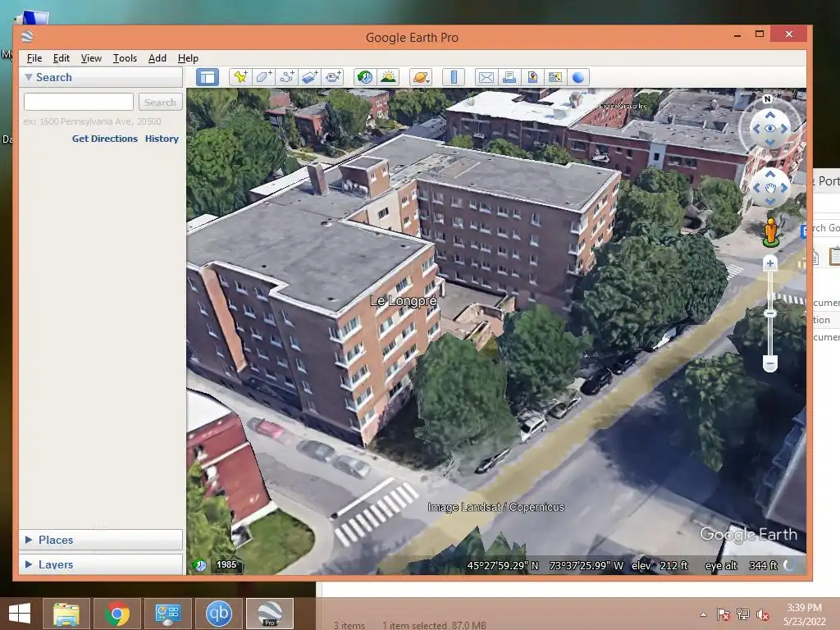The height and width of the screenshot is (630, 840).
Task: Open the Help menu
Action: pos(188,58)
